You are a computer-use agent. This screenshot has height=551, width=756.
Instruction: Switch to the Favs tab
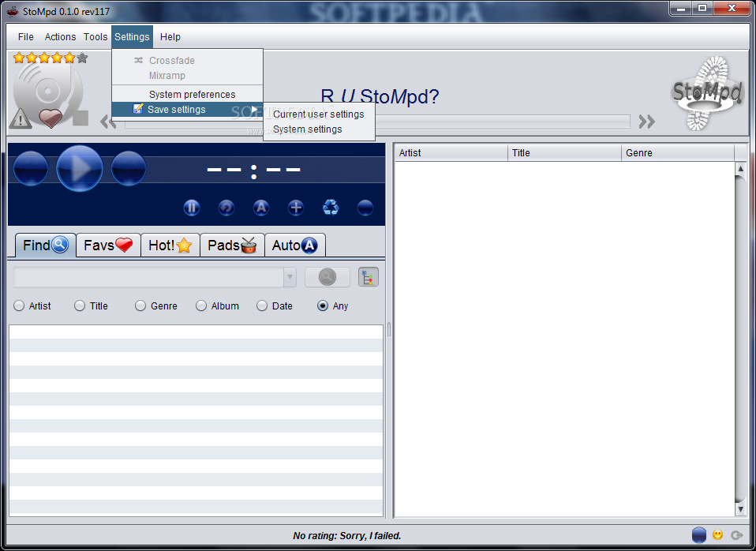click(108, 245)
